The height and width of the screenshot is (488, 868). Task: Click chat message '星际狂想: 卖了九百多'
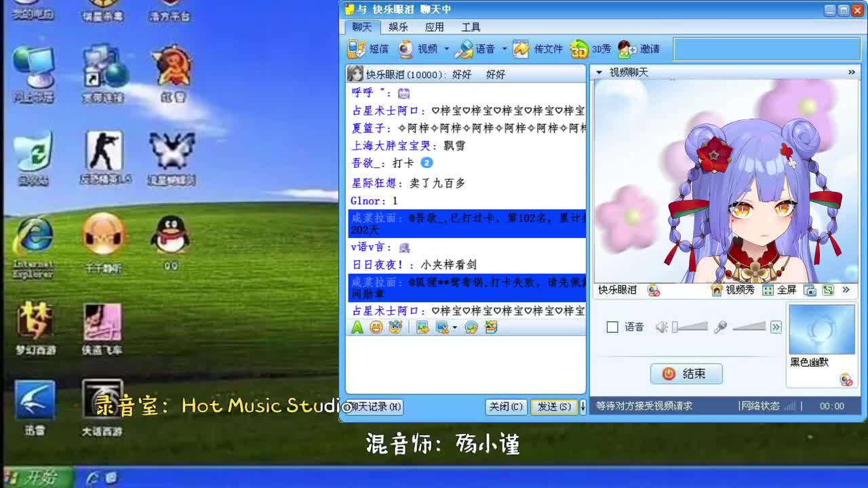pyautogui.click(x=408, y=183)
